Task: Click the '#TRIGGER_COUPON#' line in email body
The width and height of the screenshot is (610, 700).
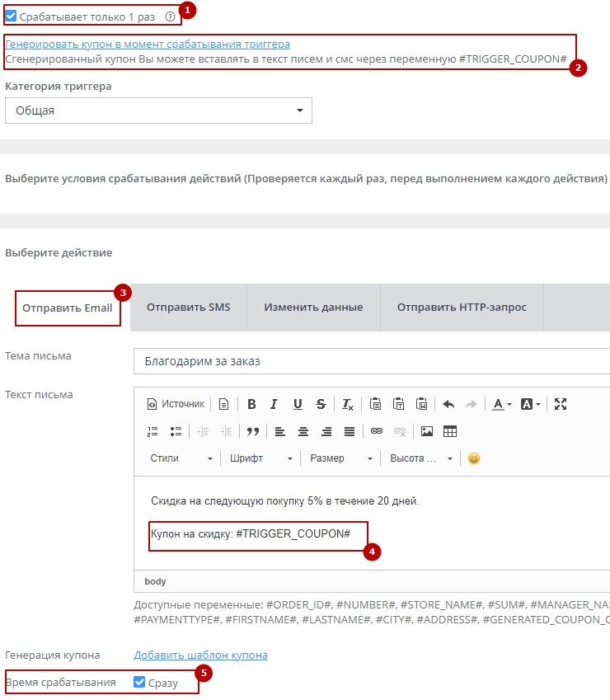Action: tap(251, 534)
